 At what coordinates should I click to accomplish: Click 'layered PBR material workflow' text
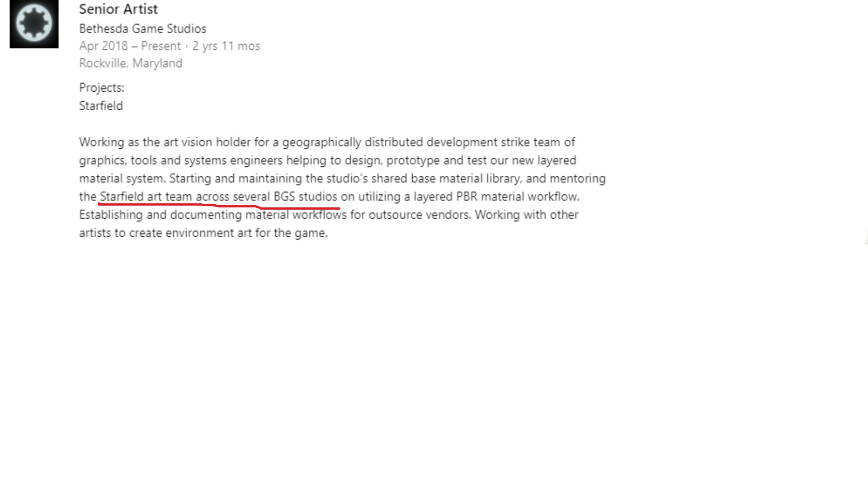tap(496, 197)
